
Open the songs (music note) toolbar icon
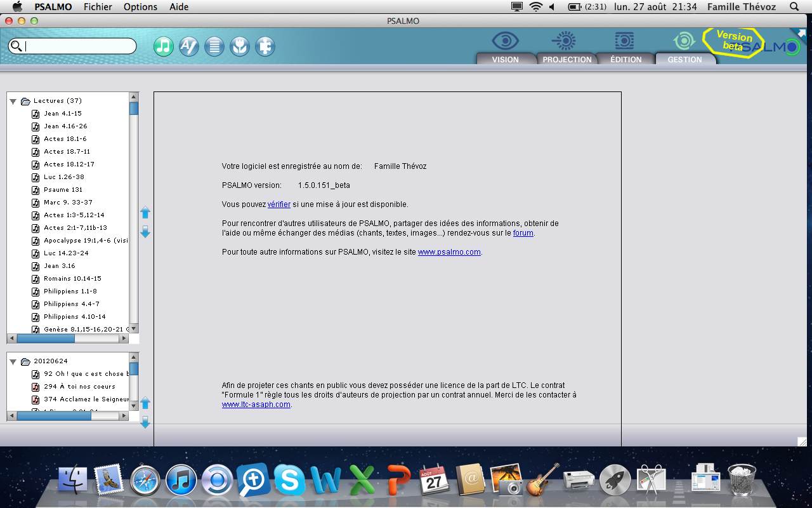pos(164,46)
